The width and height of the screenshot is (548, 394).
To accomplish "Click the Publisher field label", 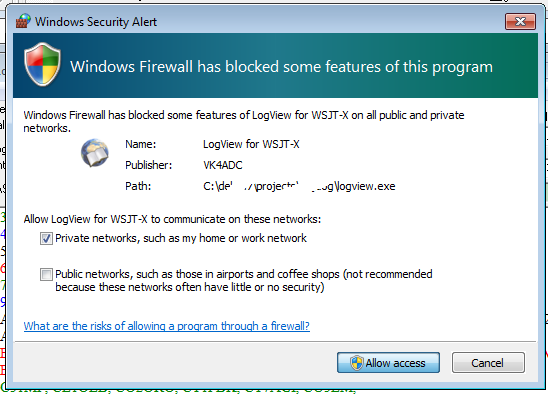I will pyautogui.click(x=149, y=165).
